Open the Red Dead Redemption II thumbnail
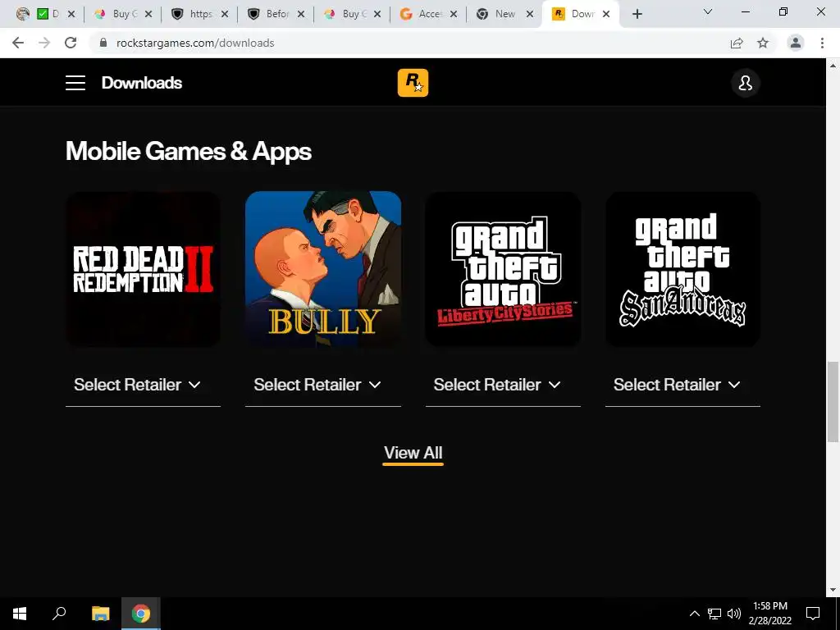The height and width of the screenshot is (630, 840). [x=143, y=269]
